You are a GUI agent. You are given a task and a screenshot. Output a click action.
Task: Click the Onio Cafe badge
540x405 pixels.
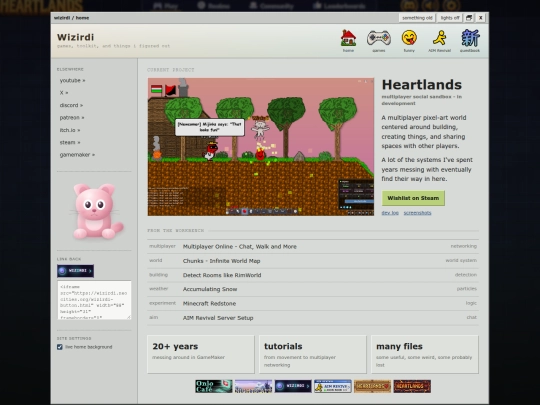click(214, 386)
